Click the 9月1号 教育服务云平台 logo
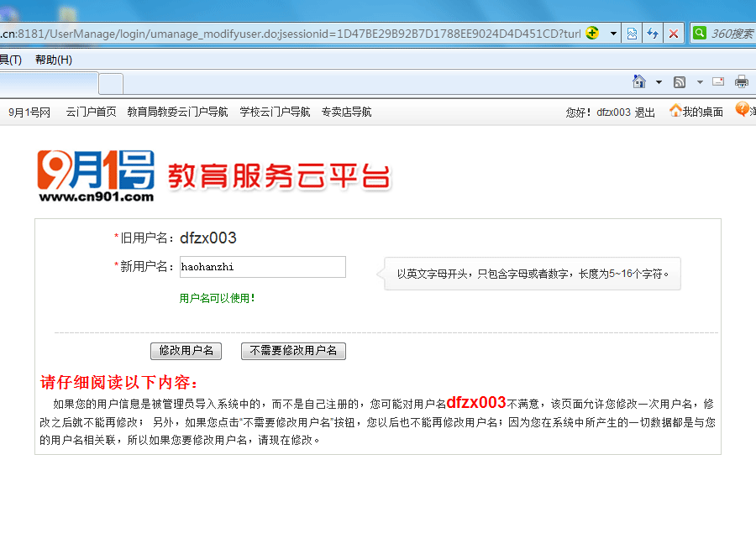756x533 pixels. 213,175
